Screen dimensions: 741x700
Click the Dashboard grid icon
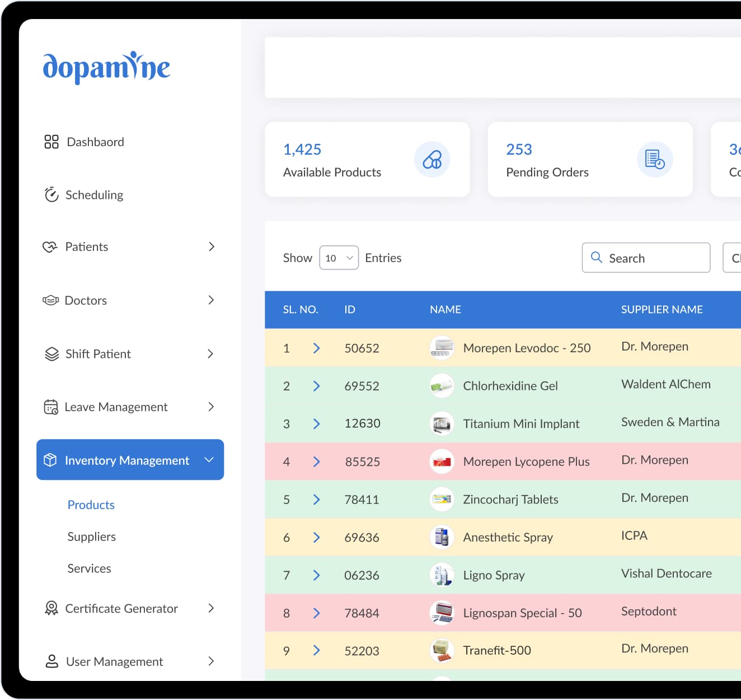click(x=51, y=142)
